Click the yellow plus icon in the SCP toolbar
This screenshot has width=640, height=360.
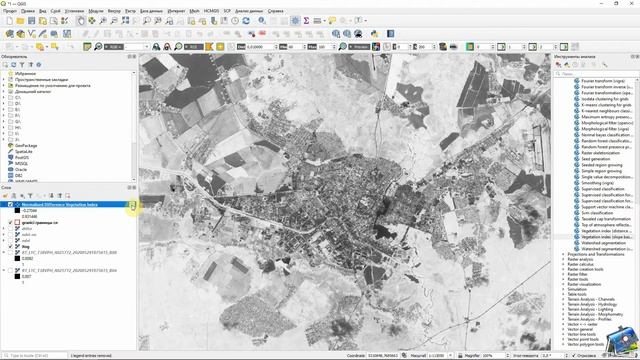220,47
